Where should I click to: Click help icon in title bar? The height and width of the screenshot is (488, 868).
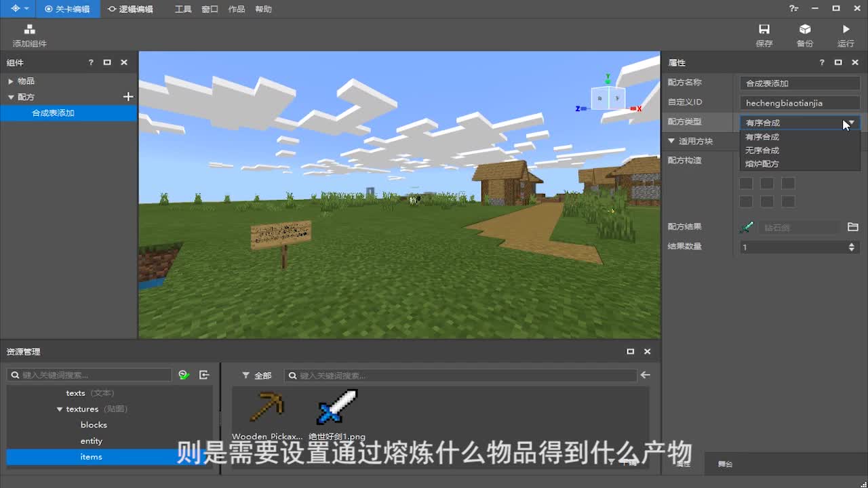(793, 9)
